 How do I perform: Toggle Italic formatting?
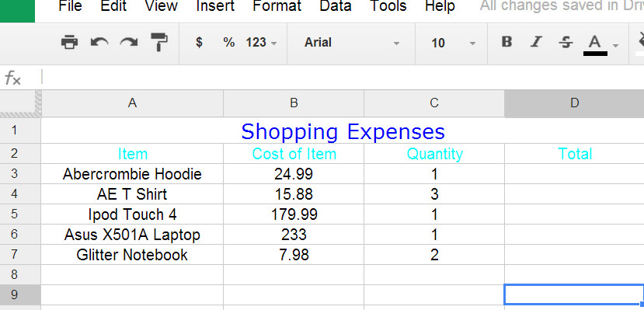536,42
